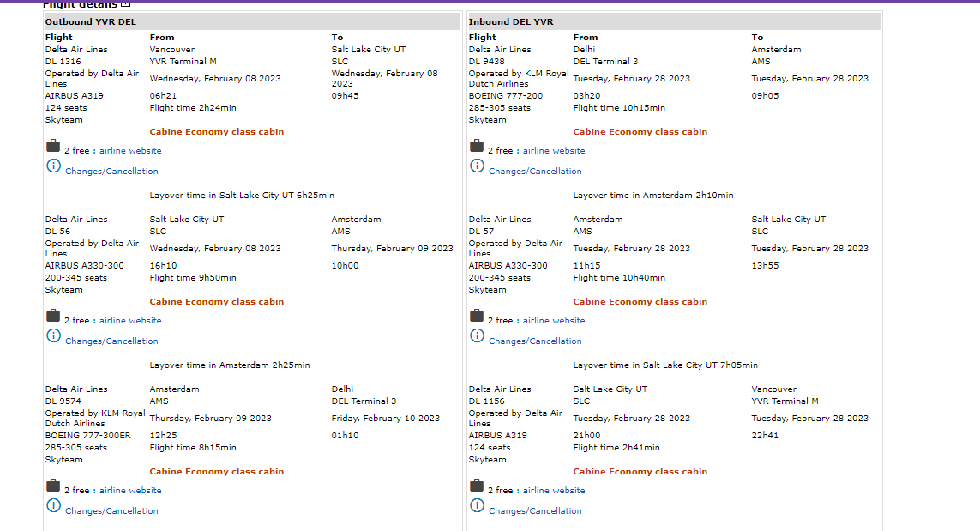980x531 pixels.
Task: Click the info icon for flight DL 1156
Action: pos(477,506)
